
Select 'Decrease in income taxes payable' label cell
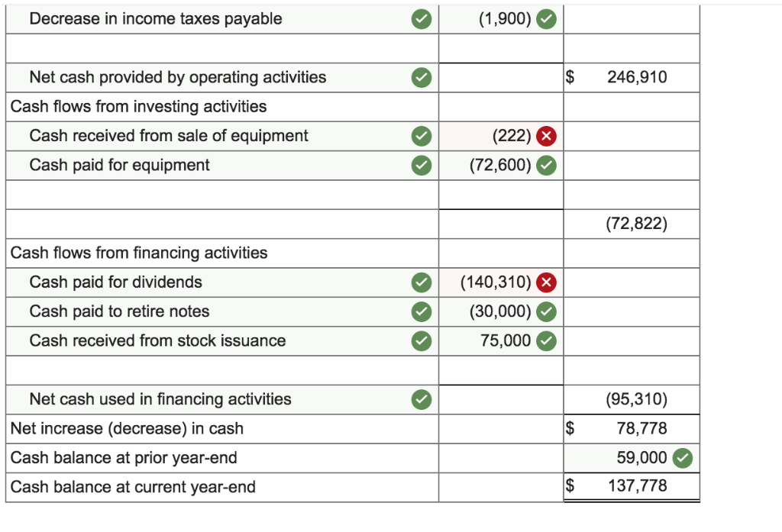click(x=222, y=19)
